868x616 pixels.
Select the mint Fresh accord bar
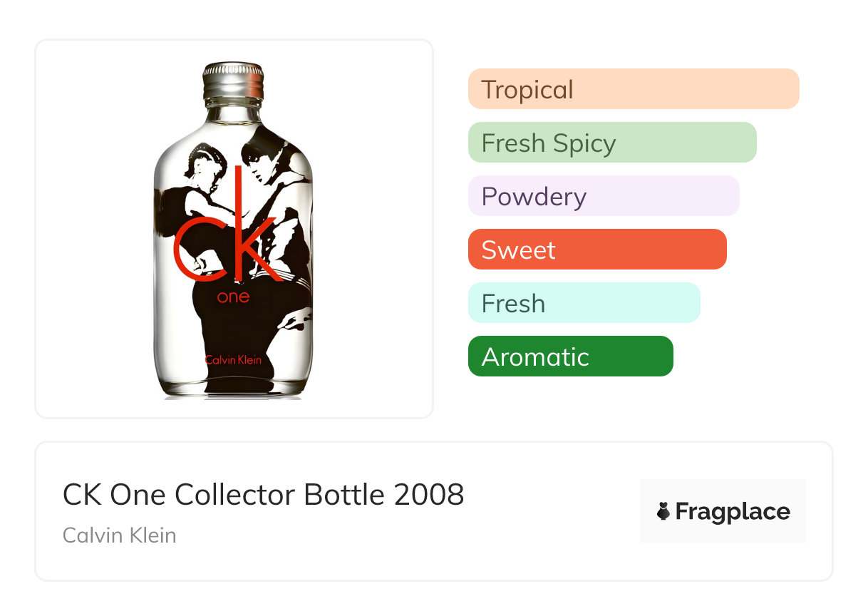tap(584, 303)
